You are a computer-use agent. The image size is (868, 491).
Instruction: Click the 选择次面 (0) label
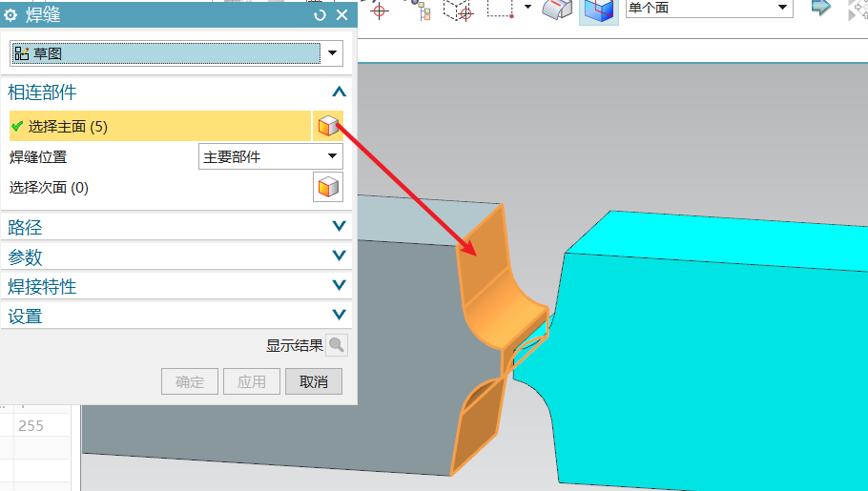tap(49, 188)
